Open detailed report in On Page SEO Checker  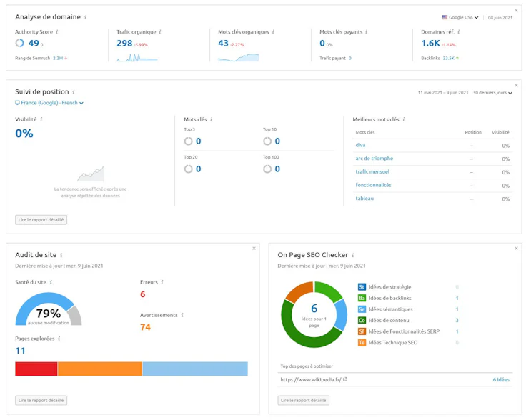click(x=303, y=400)
